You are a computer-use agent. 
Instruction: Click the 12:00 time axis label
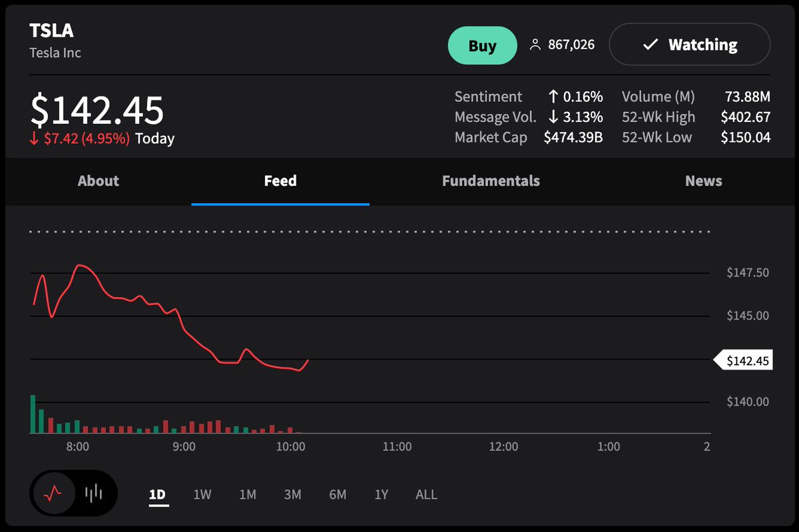click(x=503, y=447)
